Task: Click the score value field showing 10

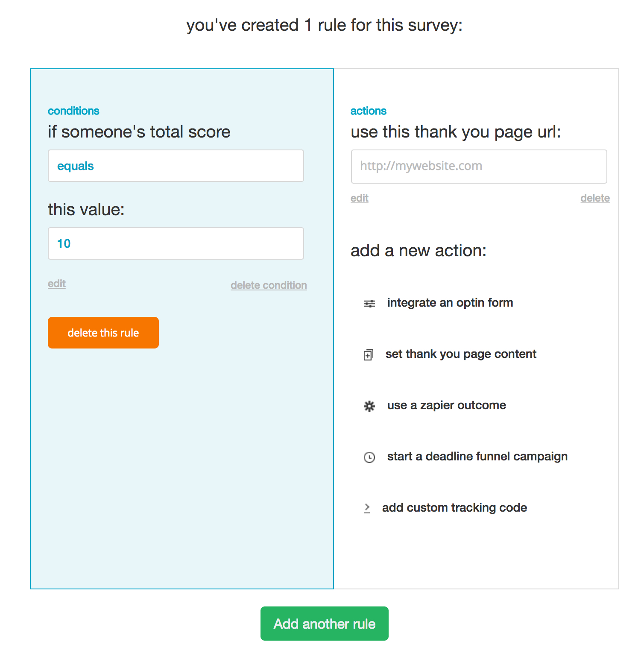Action: click(x=176, y=243)
